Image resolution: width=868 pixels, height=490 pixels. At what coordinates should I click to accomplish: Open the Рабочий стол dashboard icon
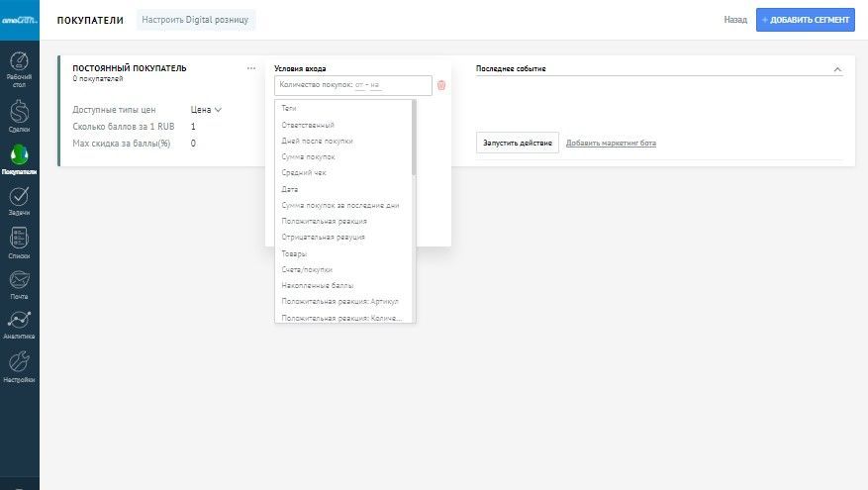pos(20,69)
